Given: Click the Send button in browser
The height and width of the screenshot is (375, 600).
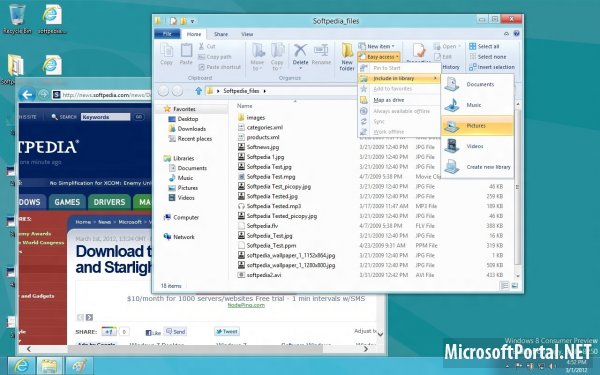Looking at the screenshot, I should click(x=175, y=331).
